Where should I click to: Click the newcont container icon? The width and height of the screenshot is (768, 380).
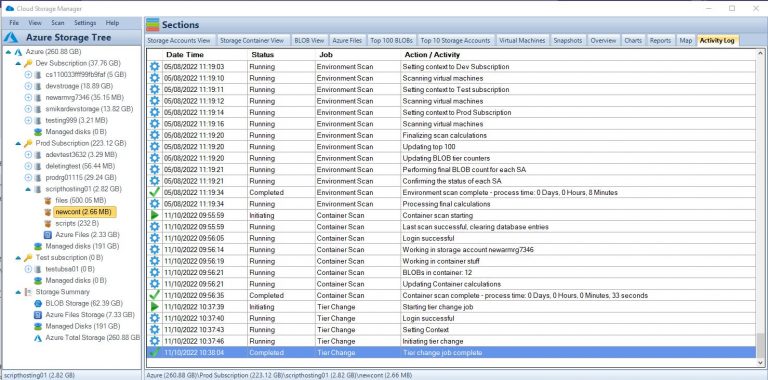click(x=48, y=212)
